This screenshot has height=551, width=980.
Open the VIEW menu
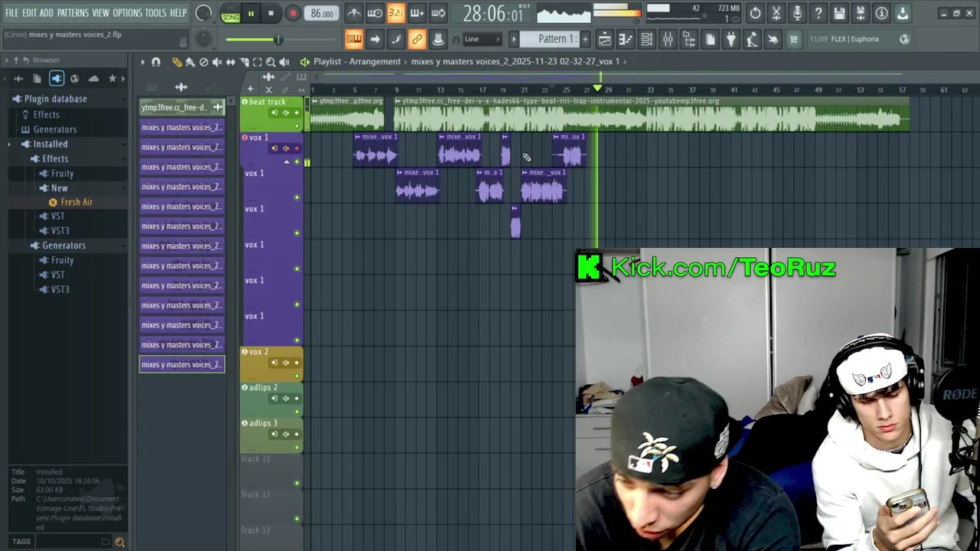coord(101,13)
